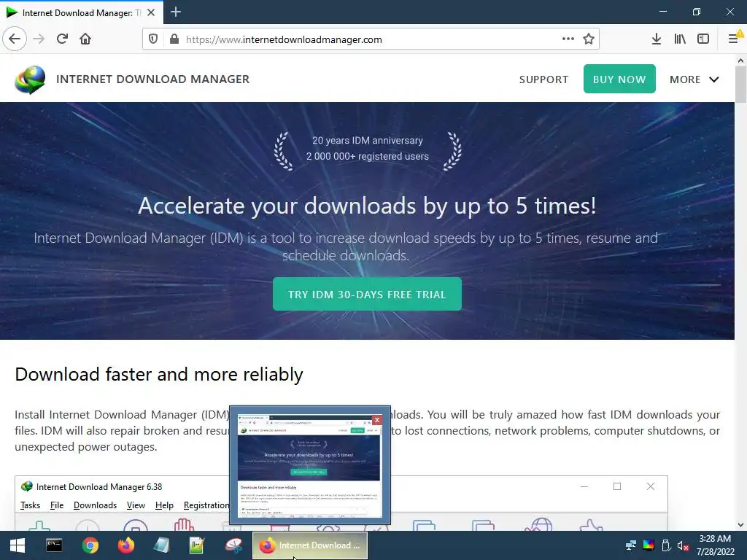Open the colorful display tray icon
747x560 pixels.
point(649,545)
